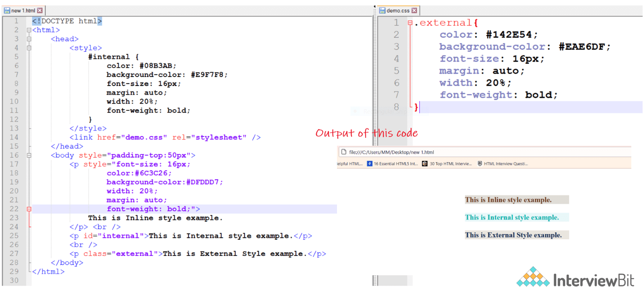Close the new 1.html tab
This screenshot has width=644, height=297.
pos(40,10)
